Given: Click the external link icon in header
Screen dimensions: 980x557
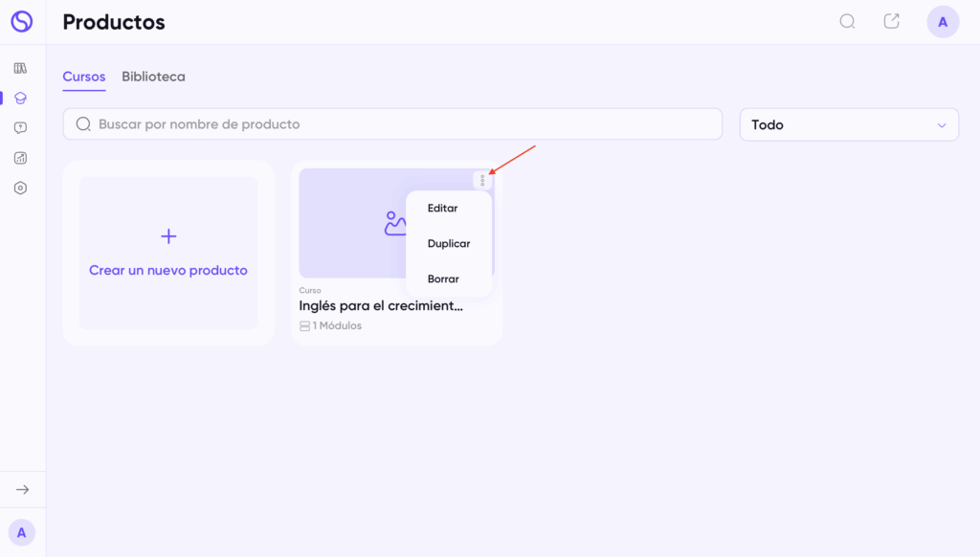Looking at the screenshot, I should click(x=891, y=21).
